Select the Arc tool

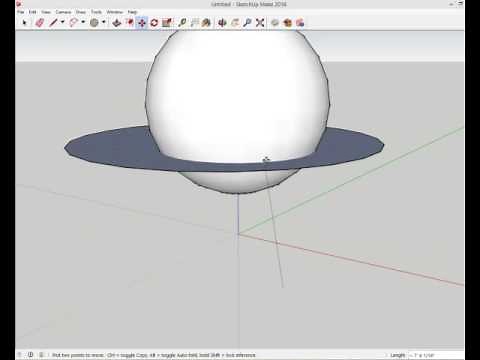73,23
